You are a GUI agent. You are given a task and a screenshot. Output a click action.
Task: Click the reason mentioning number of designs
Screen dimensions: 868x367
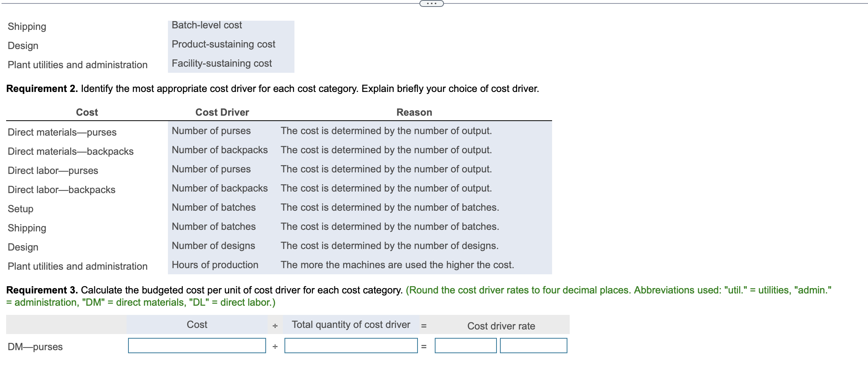(390, 246)
